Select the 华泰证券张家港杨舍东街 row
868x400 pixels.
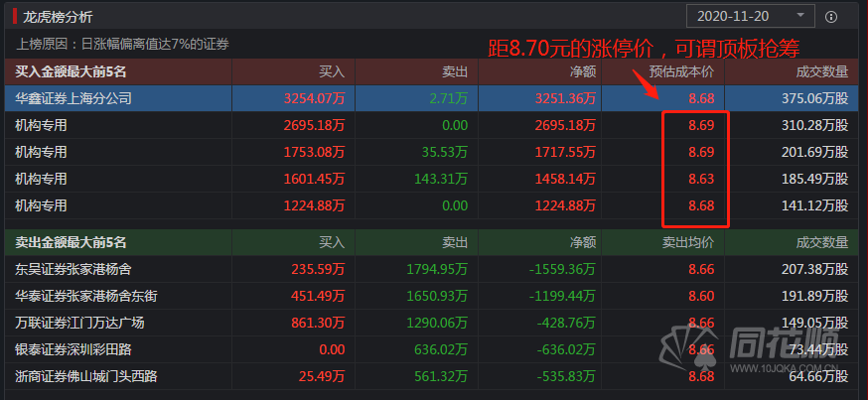coord(433,296)
